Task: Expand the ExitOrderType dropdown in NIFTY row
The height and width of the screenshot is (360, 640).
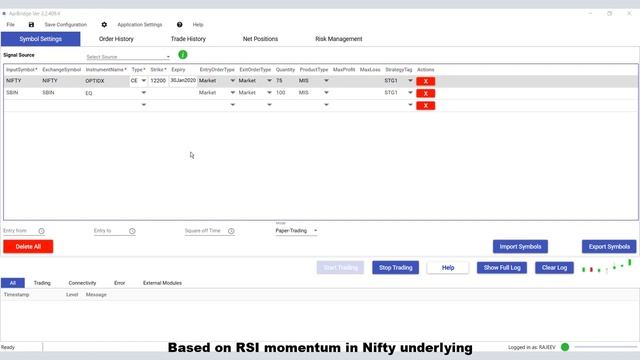Action: (269, 81)
